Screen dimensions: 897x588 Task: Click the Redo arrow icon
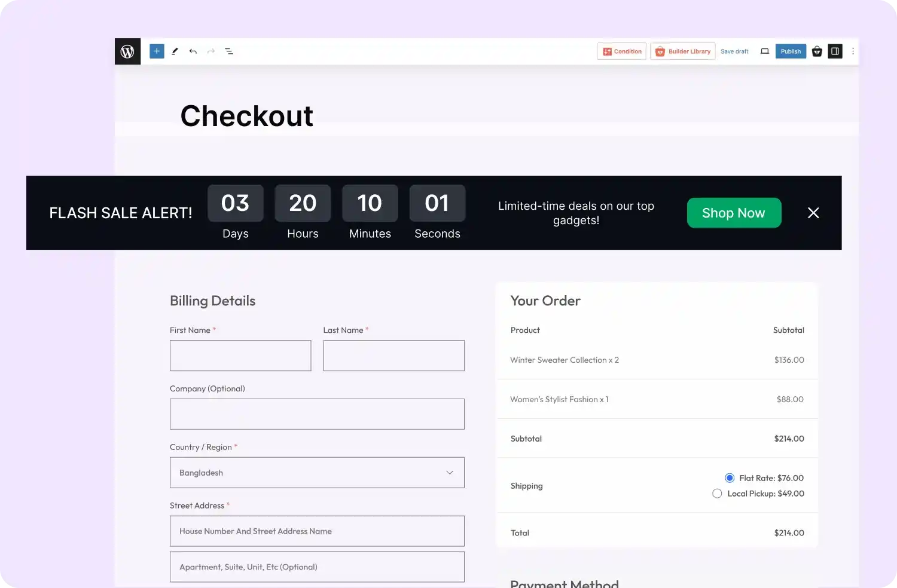pyautogui.click(x=210, y=51)
